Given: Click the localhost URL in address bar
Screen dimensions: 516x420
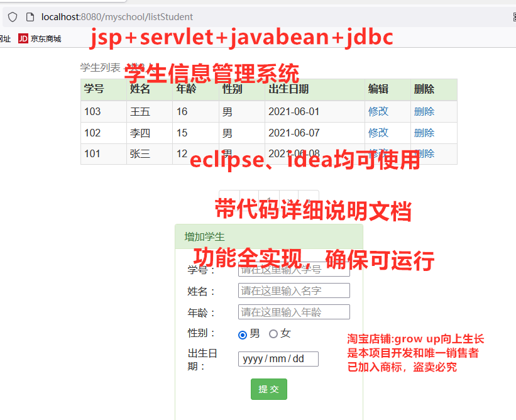Looking at the screenshot, I should pos(117,17).
